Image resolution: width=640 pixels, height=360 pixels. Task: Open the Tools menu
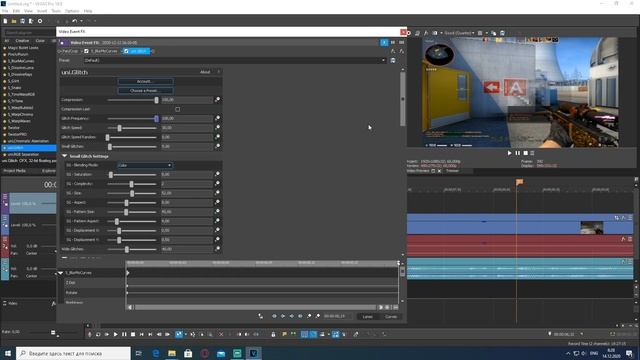56,11
